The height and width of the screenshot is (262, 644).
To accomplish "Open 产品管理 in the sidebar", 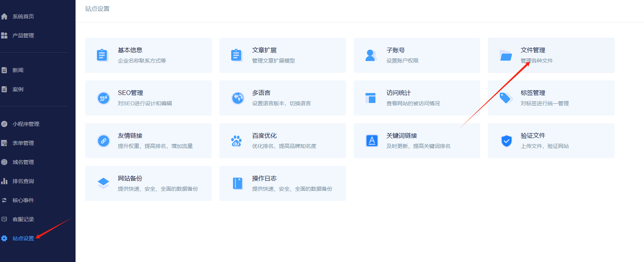I will pyautogui.click(x=23, y=35).
